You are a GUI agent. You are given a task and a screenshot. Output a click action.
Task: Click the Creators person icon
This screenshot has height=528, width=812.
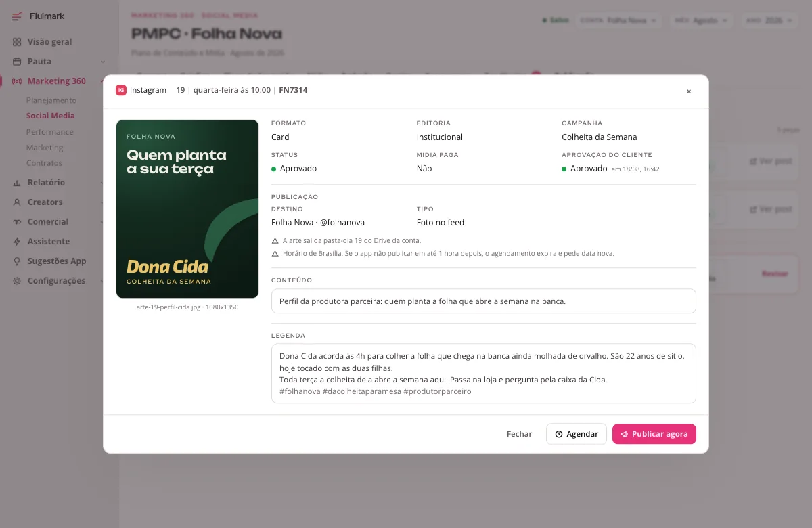(x=17, y=202)
